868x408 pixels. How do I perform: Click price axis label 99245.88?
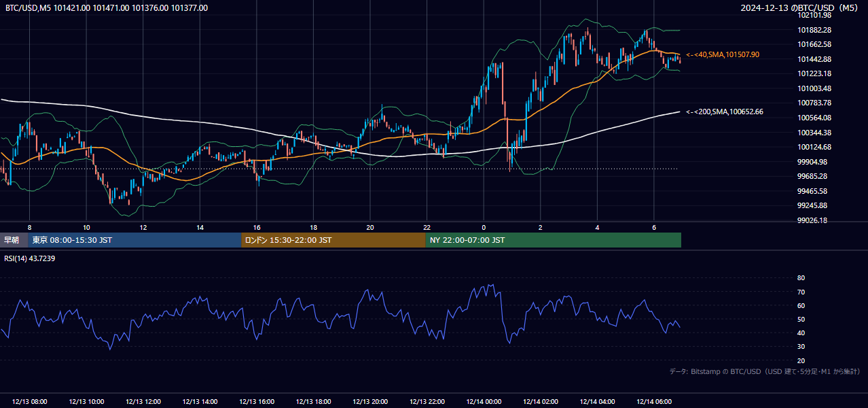pos(813,205)
